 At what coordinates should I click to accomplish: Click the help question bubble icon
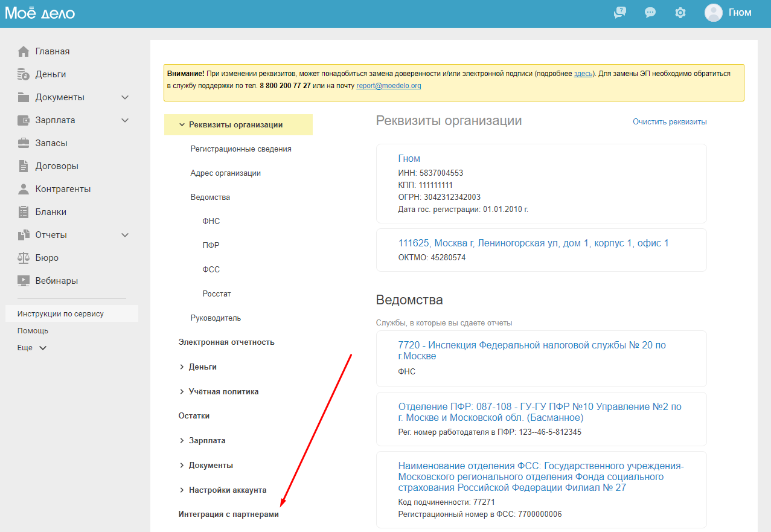tap(620, 13)
